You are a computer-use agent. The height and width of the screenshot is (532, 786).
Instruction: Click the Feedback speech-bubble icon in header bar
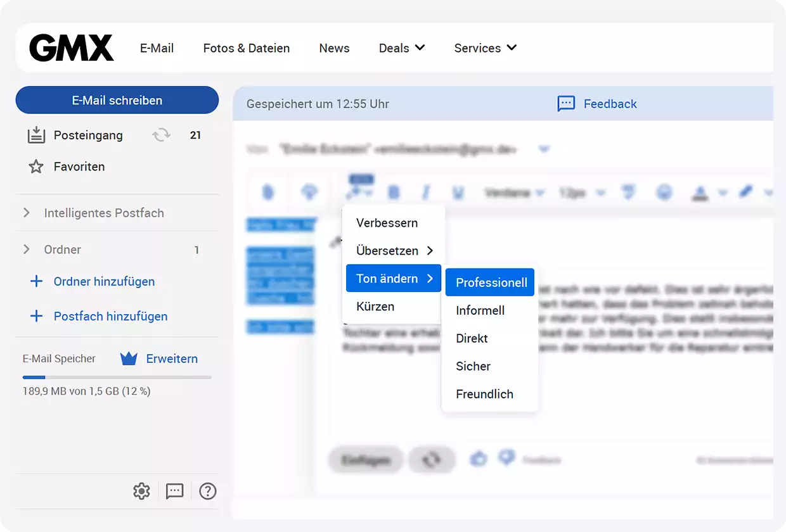tap(566, 104)
